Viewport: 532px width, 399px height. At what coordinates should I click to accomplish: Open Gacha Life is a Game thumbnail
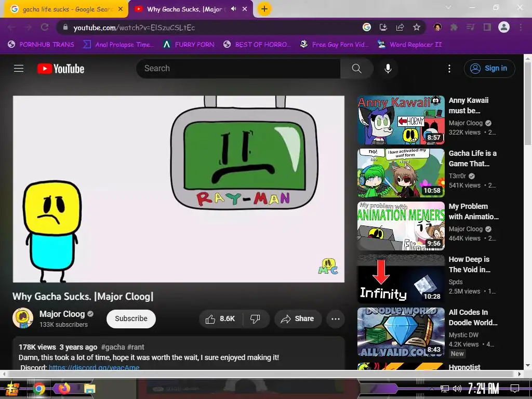coord(401,173)
